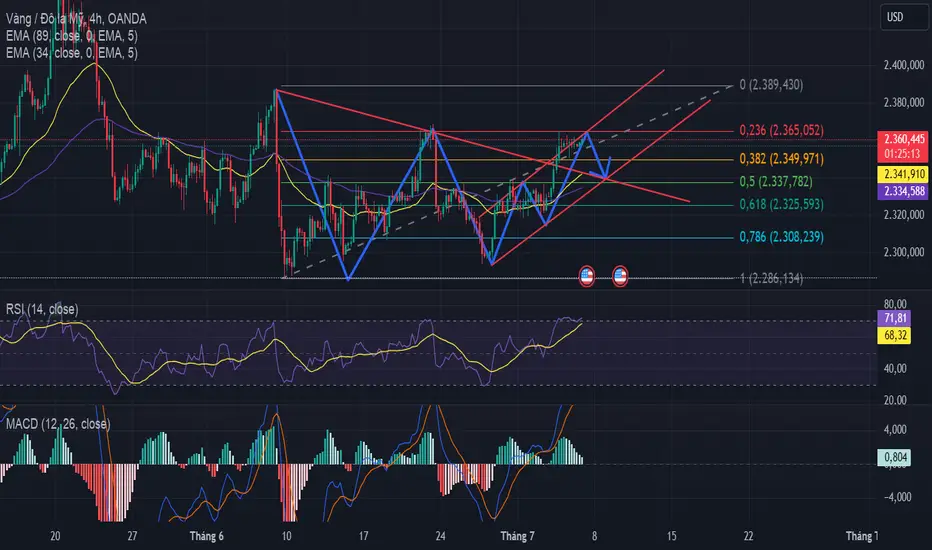Click the MACD 4,000 axis label
Image resolution: width=932 pixels, height=550 pixels.
tap(895, 429)
